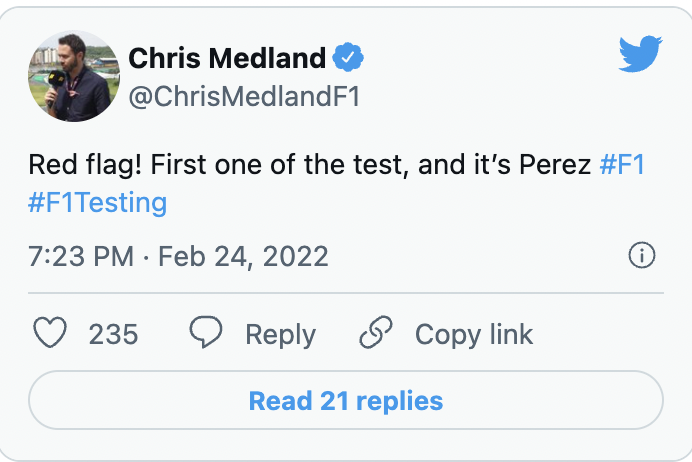Viewport: 692px width, 462px height.
Task: Open the #F1Testing hashtag
Action: point(97,203)
